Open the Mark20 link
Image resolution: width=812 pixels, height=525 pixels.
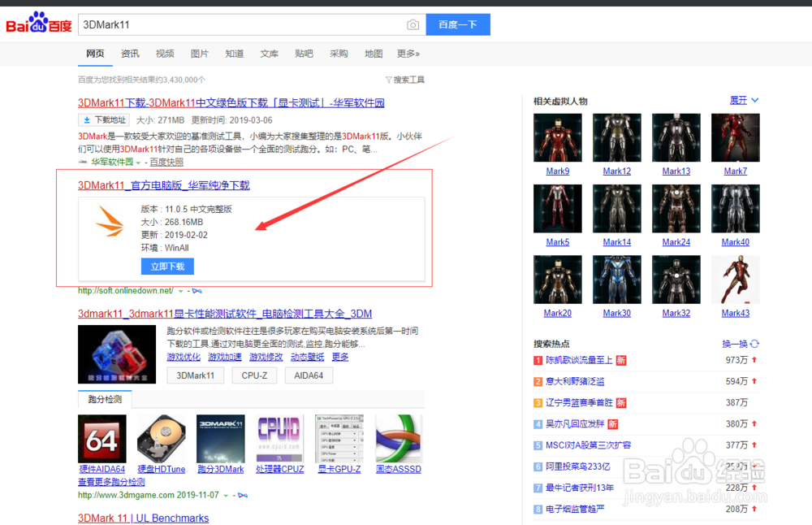click(558, 314)
